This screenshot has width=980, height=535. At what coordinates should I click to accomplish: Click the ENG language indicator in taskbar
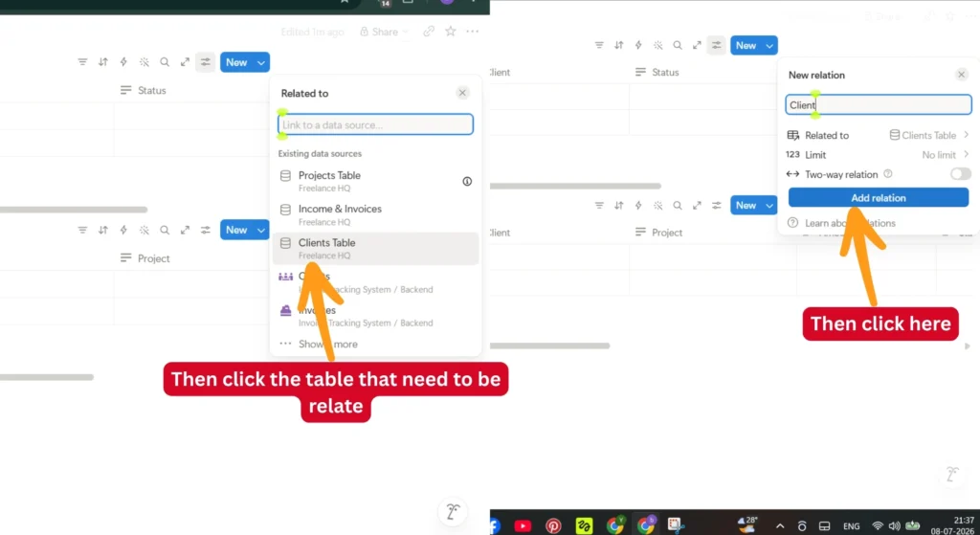click(x=851, y=526)
